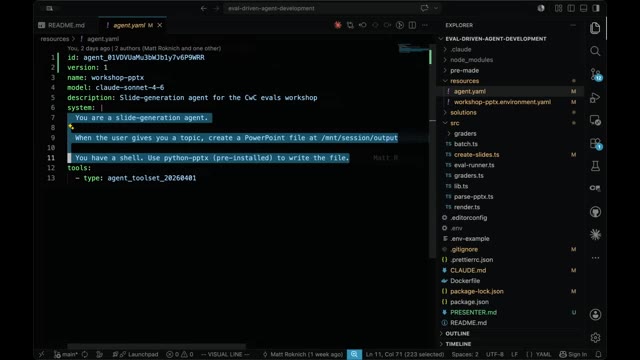Open create-slides.ts in explorer

click(476, 155)
